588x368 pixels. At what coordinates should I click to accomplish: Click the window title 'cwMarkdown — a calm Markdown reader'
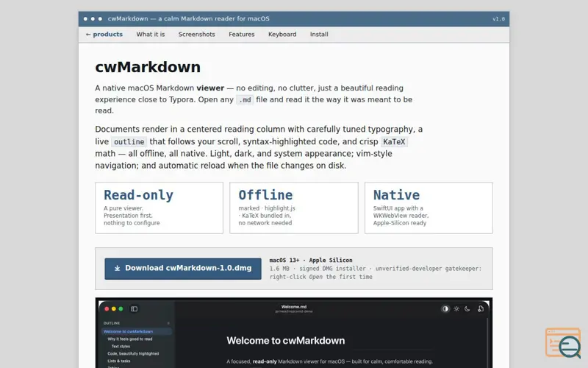[188, 19]
